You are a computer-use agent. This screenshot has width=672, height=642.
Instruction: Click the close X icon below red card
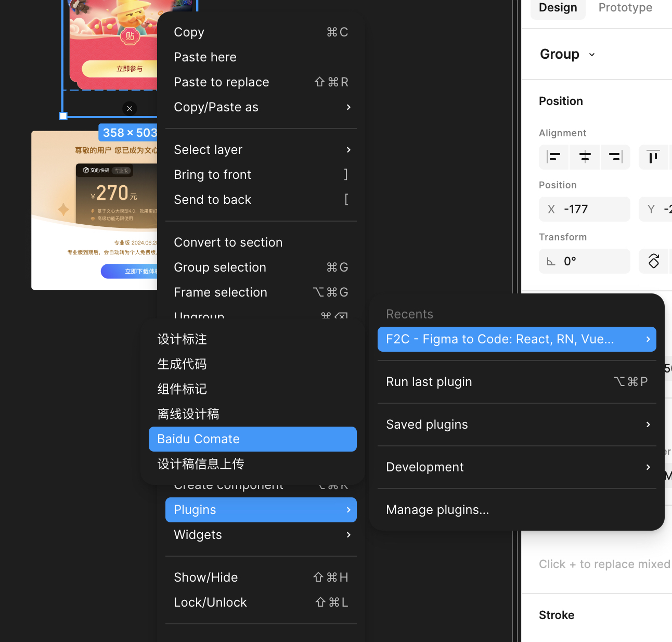pyautogui.click(x=130, y=108)
